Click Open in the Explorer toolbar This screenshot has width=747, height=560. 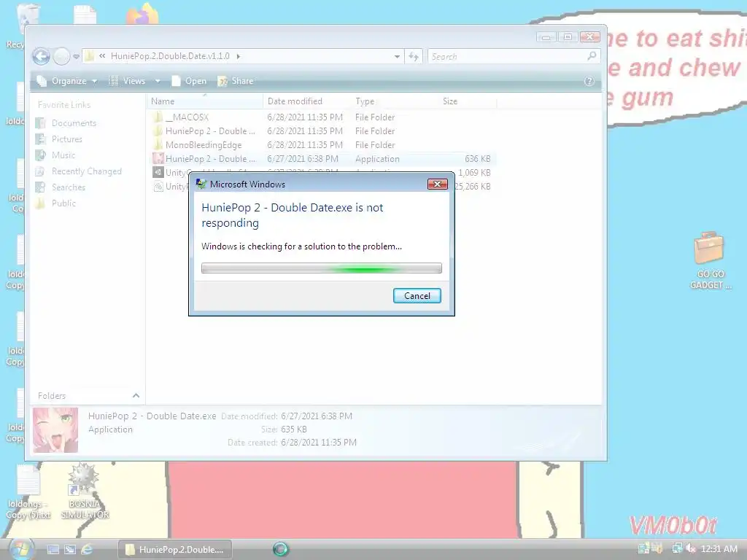point(190,81)
